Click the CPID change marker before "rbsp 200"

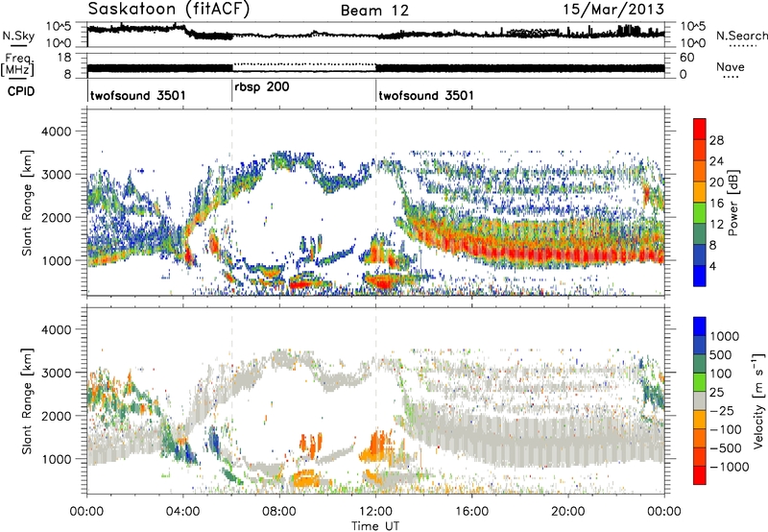coord(231,91)
